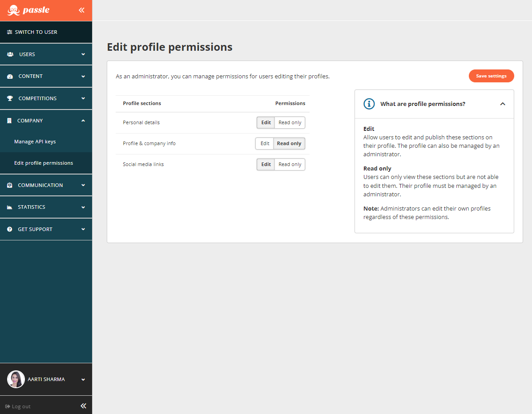Select Edit profile permissions submenu item
This screenshot has height=414, width=532.
44,163
